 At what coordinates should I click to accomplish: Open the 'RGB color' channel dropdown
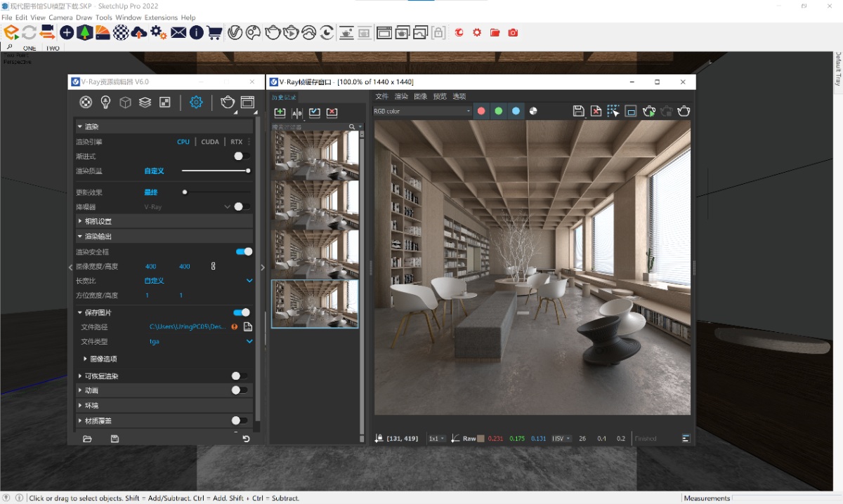click(x=422, y=111)
